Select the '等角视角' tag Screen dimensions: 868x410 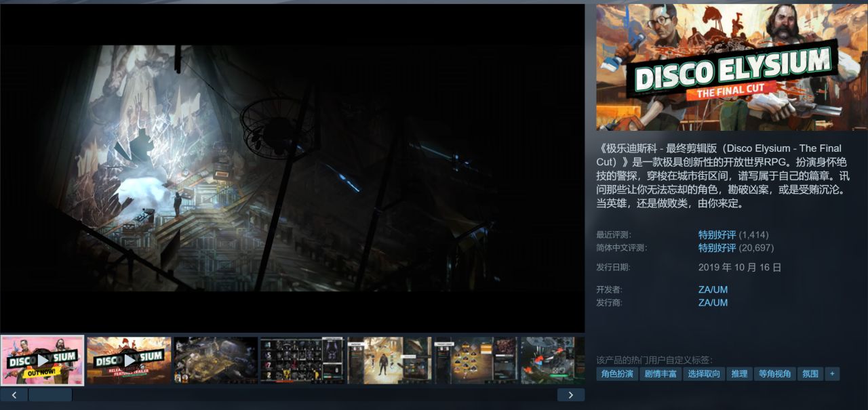tap(774, 374)
